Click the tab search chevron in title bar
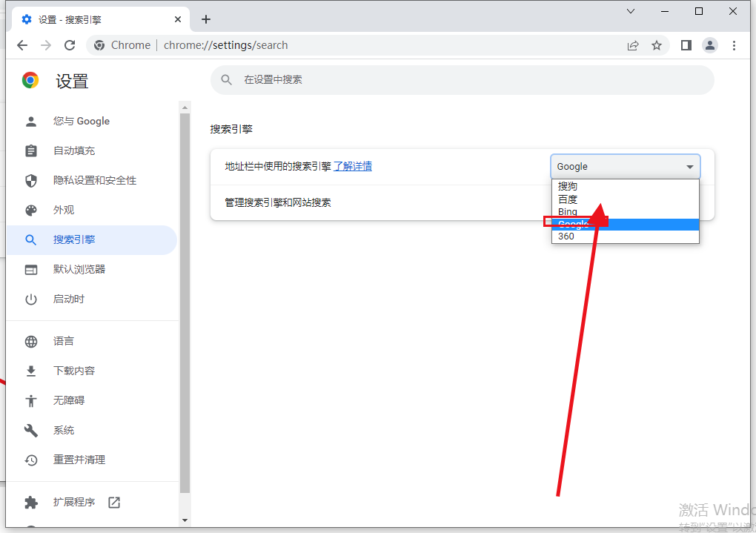The width and height of the screenshot is (756, 533). [631, 11]
